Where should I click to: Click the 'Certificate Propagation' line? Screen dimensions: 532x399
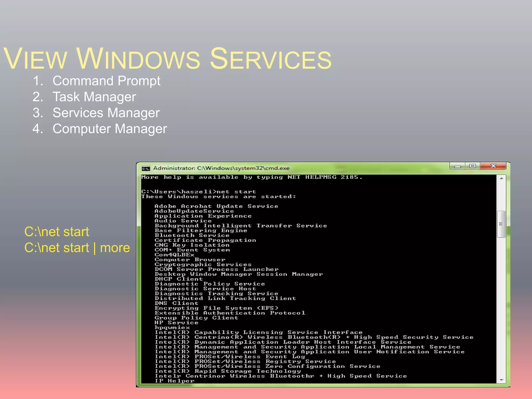(205, 240)
